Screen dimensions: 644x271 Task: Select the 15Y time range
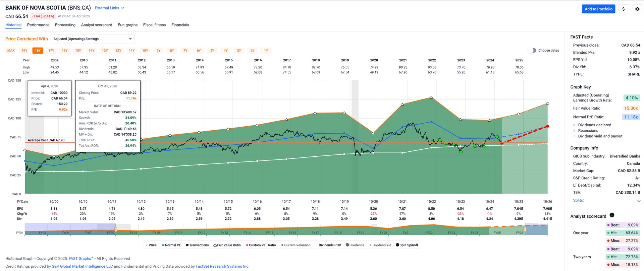click(78, 51)
